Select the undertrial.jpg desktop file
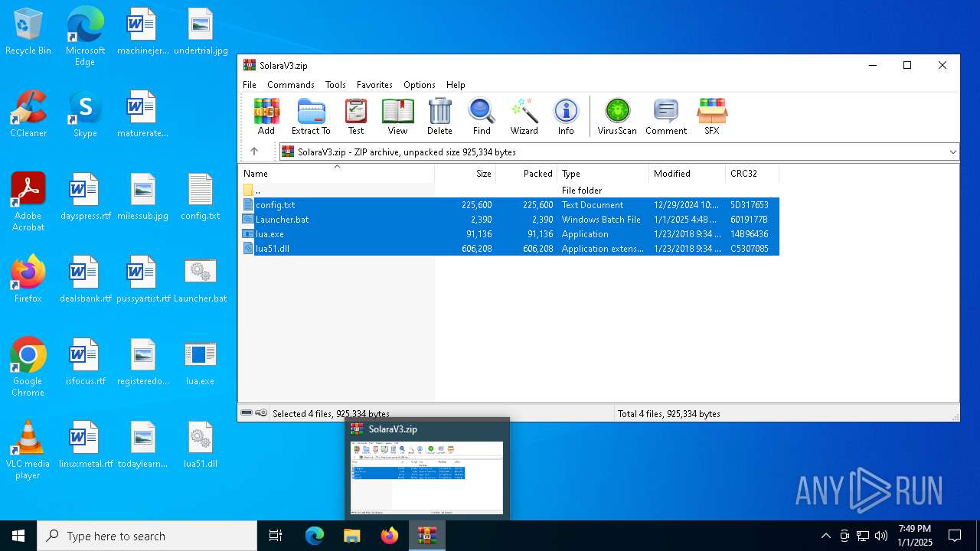This screenshot has width=980, height=551. tap(201, 32)
